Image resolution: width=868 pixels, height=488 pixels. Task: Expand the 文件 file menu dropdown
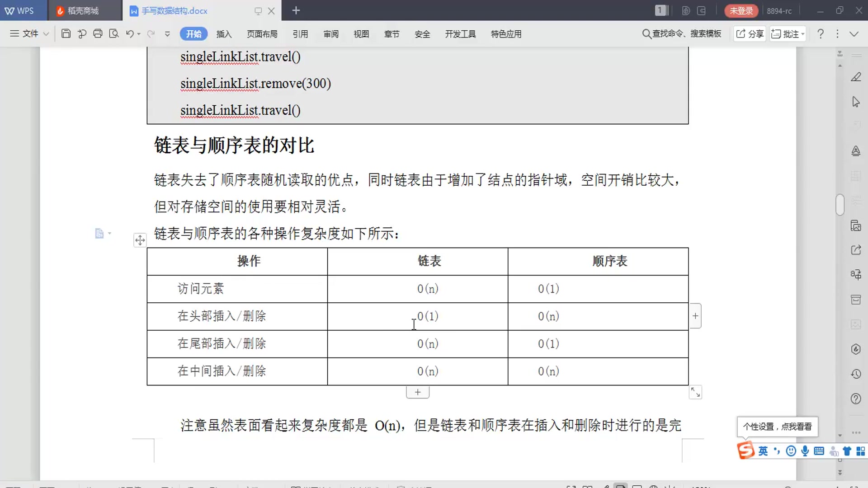tap(28, 34)
